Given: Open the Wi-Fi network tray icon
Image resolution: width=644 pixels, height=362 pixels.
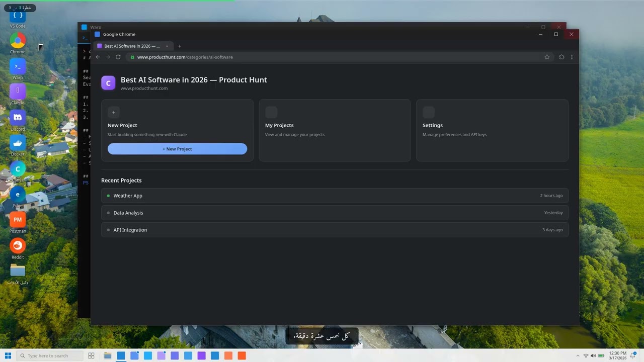Looking at the screenshot, I should pos(586,355).
